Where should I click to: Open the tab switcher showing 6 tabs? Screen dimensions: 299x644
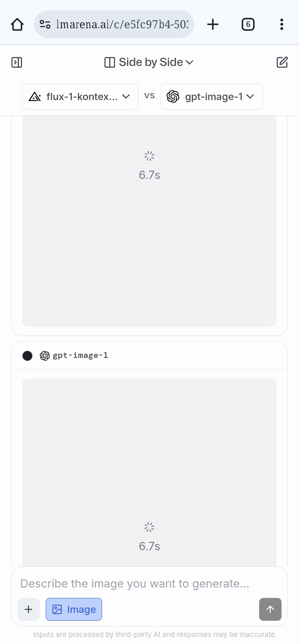[x=248, y=24]
